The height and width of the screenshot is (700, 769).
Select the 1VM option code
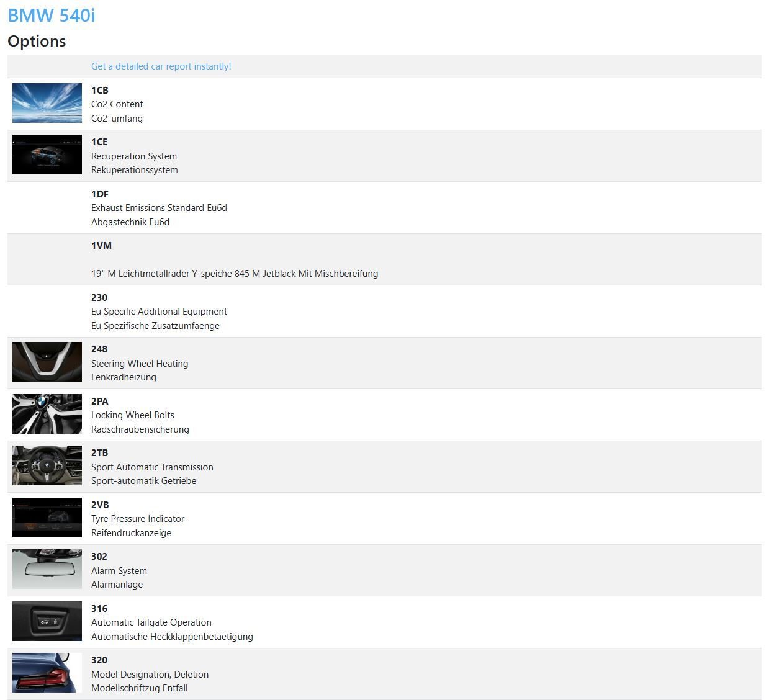click(101, 246)
